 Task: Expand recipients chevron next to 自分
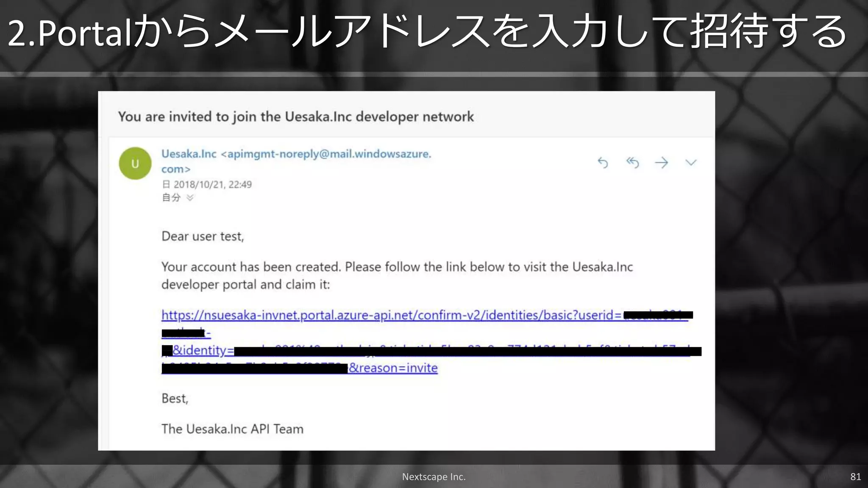click(x=190, y=197)
